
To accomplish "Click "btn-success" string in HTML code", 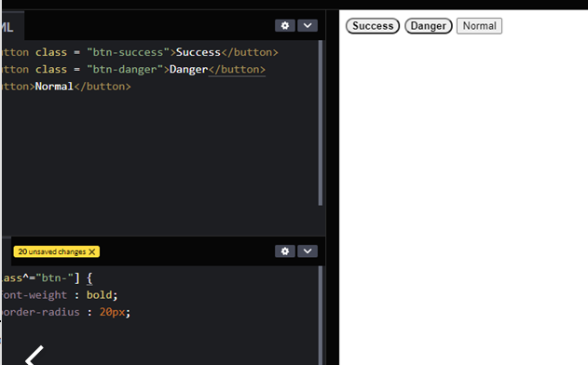I will pyautogui.click(x=129, y=52).
